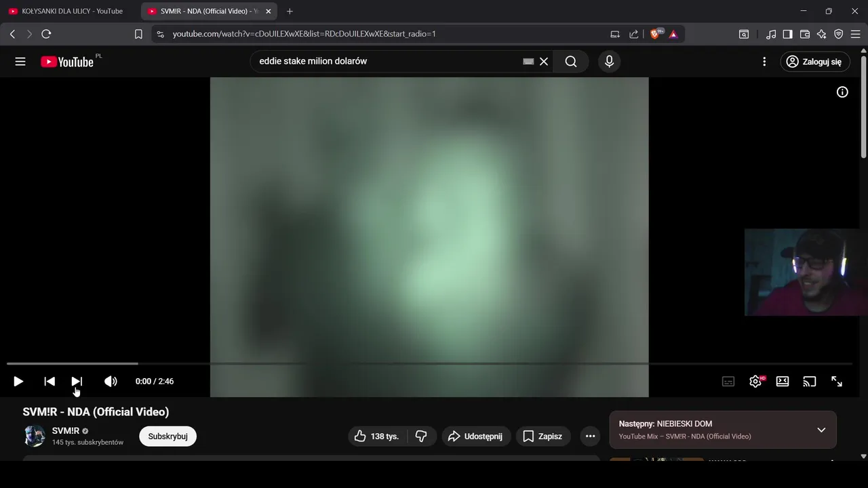Close the SVM!R - NDA tab
This screenshot has height=488, width=868.
pos(268,12)
